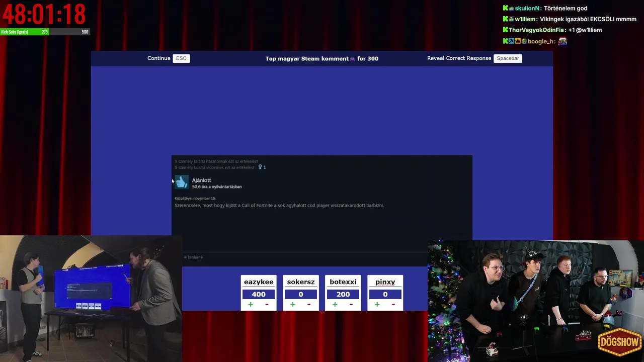The image size is (644, 362).
Task: Subtract points from botexxi with minus
Action: [351, 304]
